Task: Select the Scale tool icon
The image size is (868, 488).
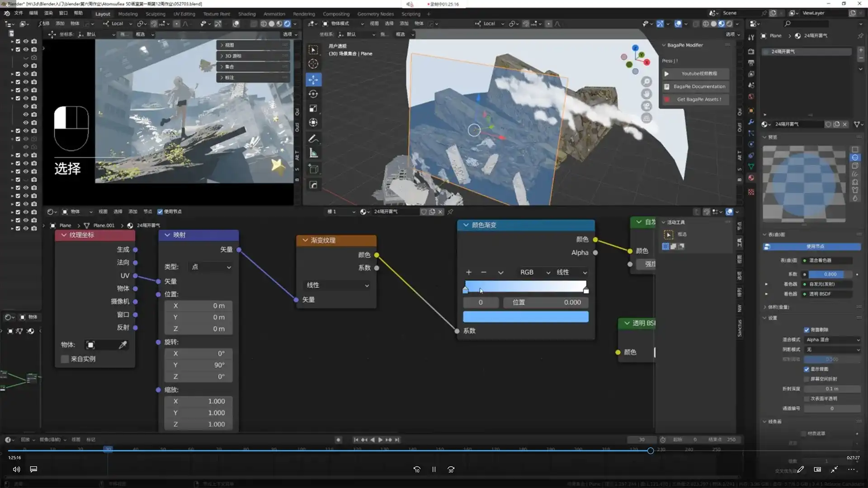Action: pyautogui.click(x=313, y=108)
